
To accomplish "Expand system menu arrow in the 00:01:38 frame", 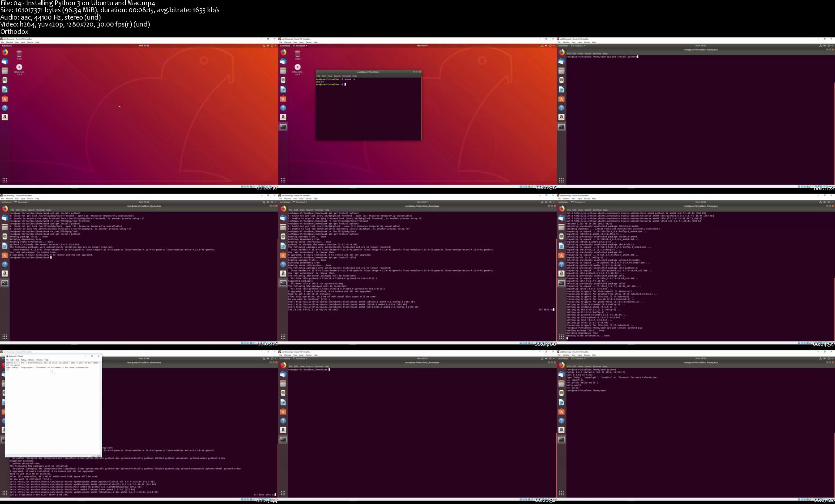I will coord(554,46).
